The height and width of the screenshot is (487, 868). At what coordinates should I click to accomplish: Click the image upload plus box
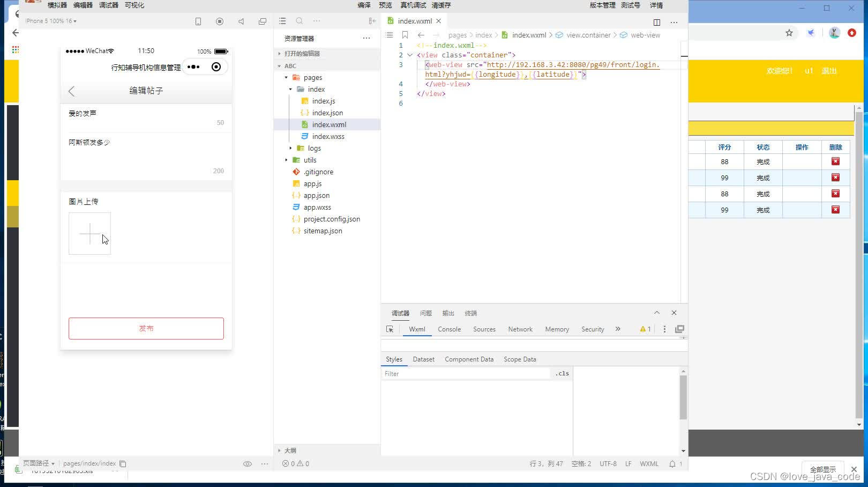(x=89, y=233)
